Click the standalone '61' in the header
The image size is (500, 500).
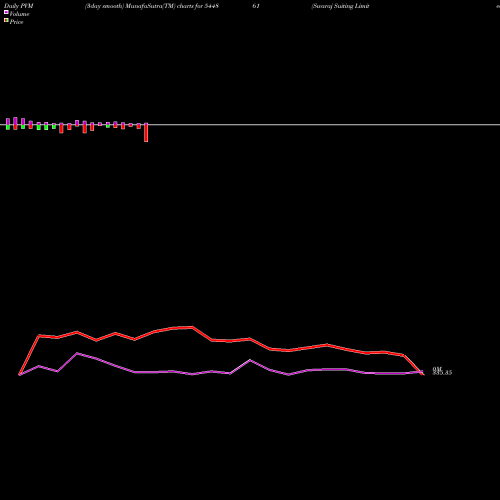256,6
